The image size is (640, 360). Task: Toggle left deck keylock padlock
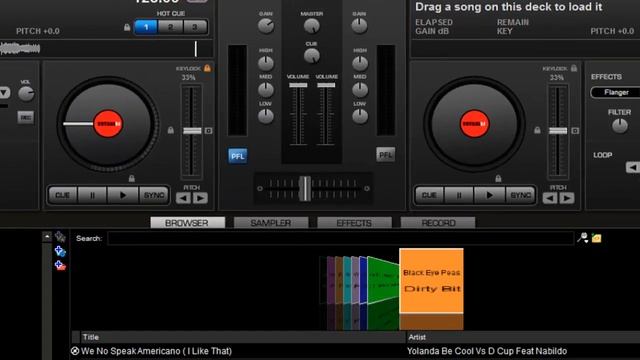click(x=207, y=68)
